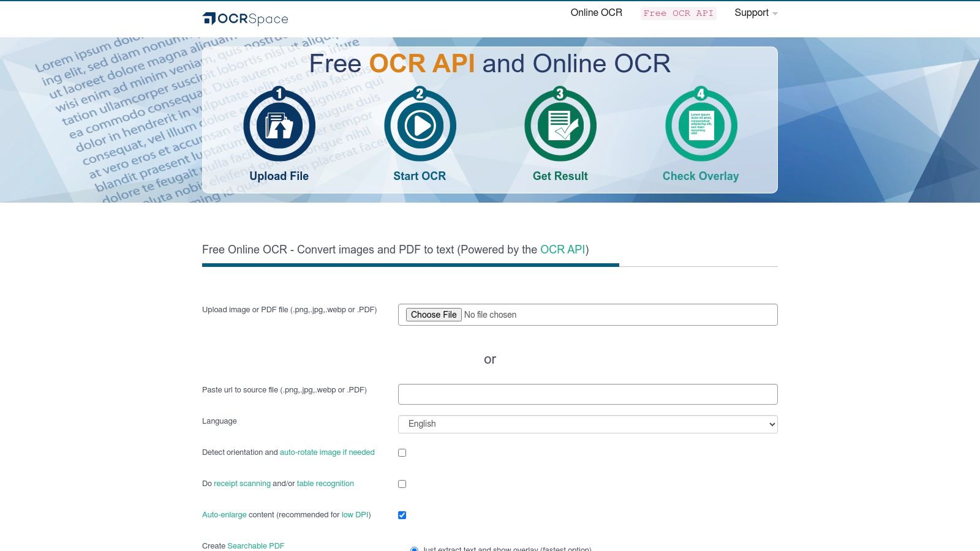The image size is (980, 551).
Task: Select the Upload File step icon
Action: pyautogui.click(x=279, y=125)
